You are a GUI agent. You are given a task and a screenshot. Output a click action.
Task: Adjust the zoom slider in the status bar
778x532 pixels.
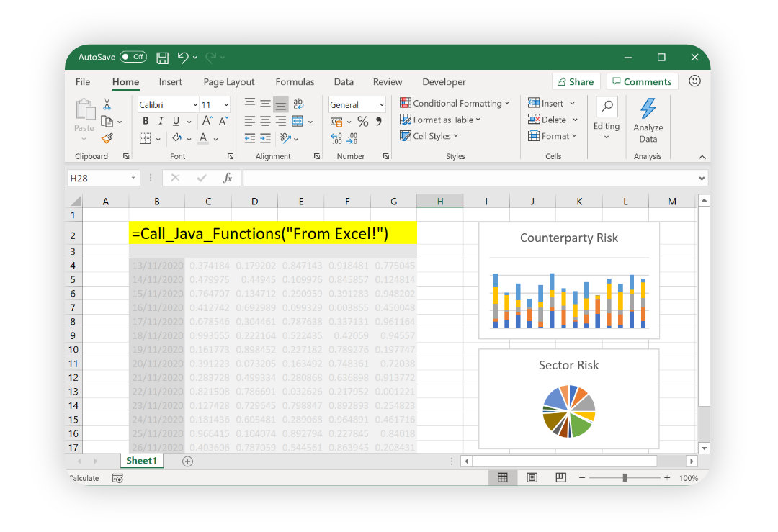coord(624,477)
